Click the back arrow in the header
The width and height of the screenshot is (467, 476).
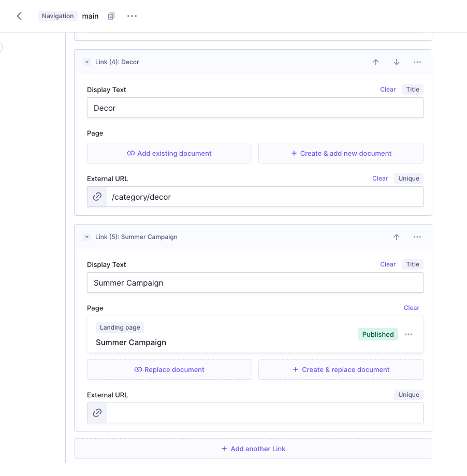(x=19, y=16)
